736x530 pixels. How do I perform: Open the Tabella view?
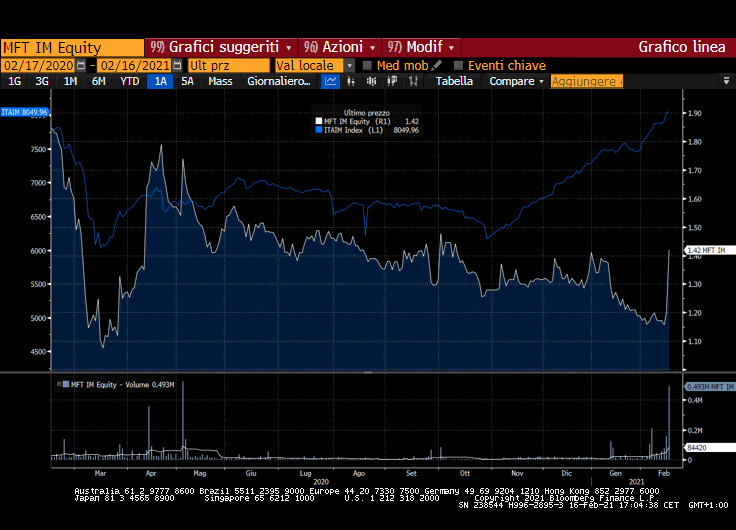coord(454,81)
